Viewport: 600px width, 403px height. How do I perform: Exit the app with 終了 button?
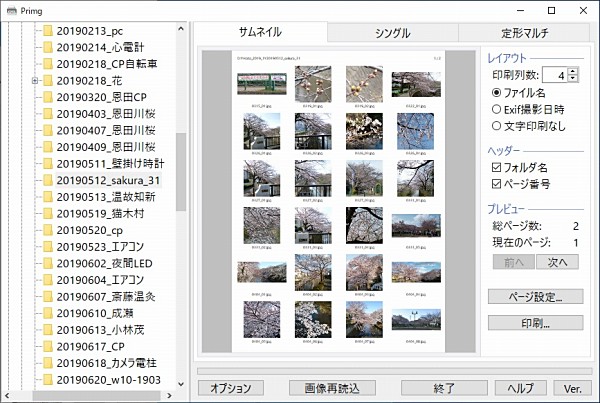pyautogui.click(x=444, y=388)
